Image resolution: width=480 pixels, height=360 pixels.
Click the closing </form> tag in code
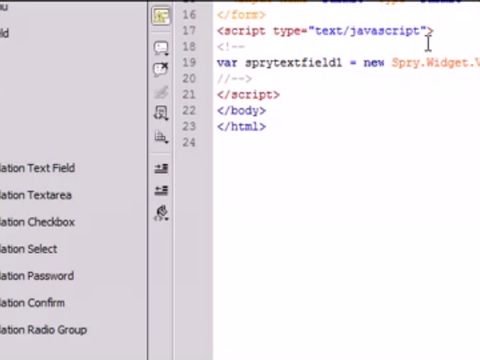[241, 15]
